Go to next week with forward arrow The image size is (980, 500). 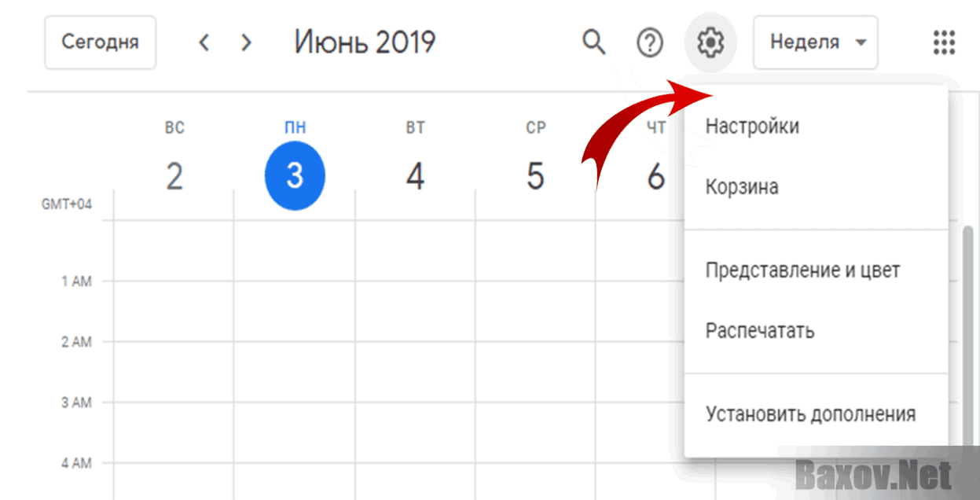246,43
